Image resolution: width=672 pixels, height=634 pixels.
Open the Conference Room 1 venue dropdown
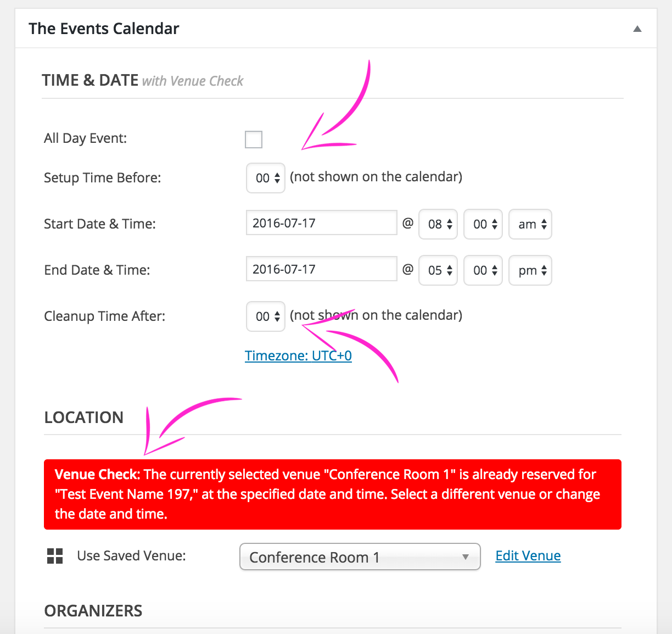[360, 557]
